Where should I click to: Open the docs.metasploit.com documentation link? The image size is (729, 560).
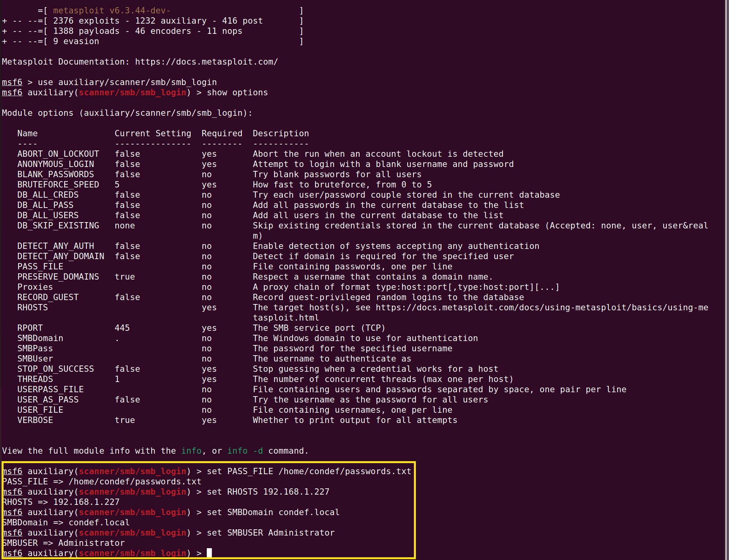pos(206,62)
